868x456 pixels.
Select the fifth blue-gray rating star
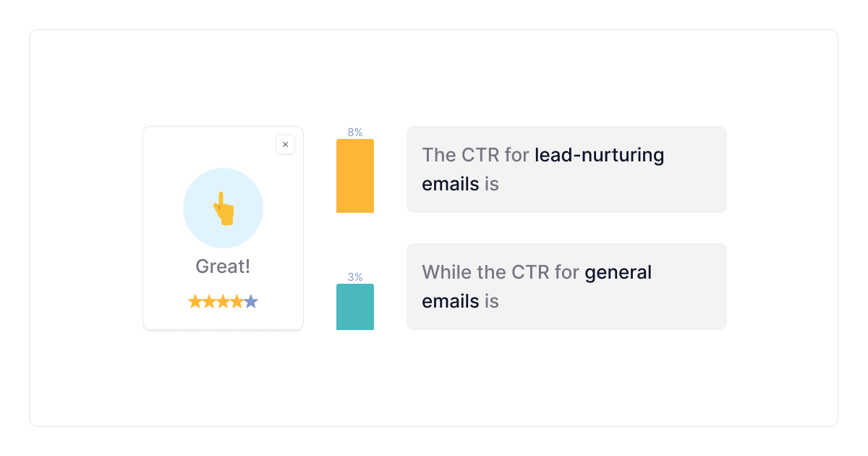251,302
